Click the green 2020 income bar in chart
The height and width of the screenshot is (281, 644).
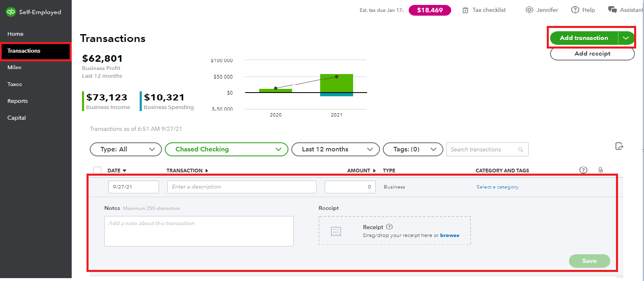(x=276, y=91)
